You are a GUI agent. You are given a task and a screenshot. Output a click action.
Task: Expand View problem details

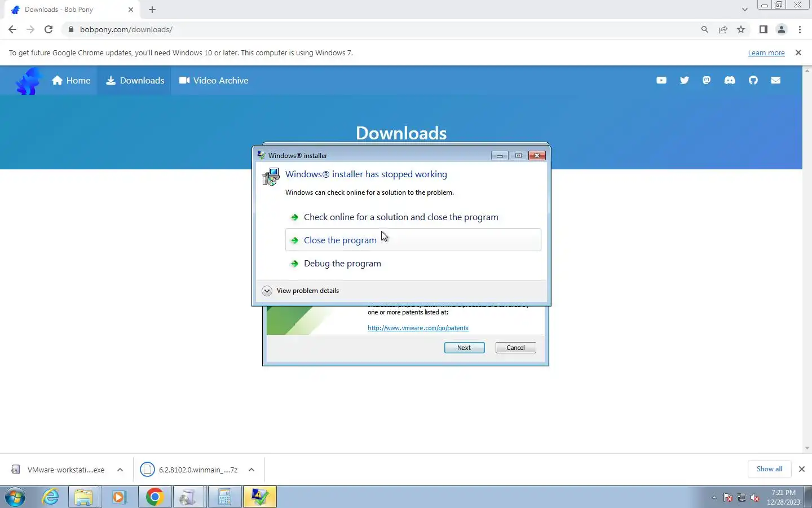pyautogui.click(x=301, y=291)
